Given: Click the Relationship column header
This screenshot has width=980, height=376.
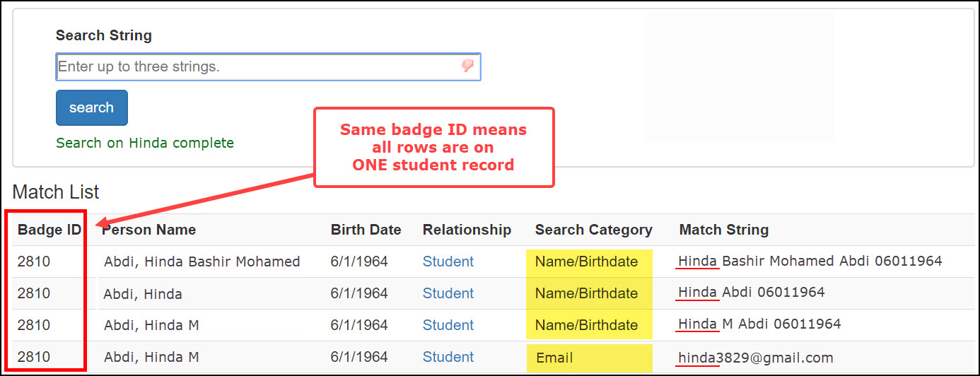Looking at the screenshot, I should pyautogui.click(x=467, y=230).
